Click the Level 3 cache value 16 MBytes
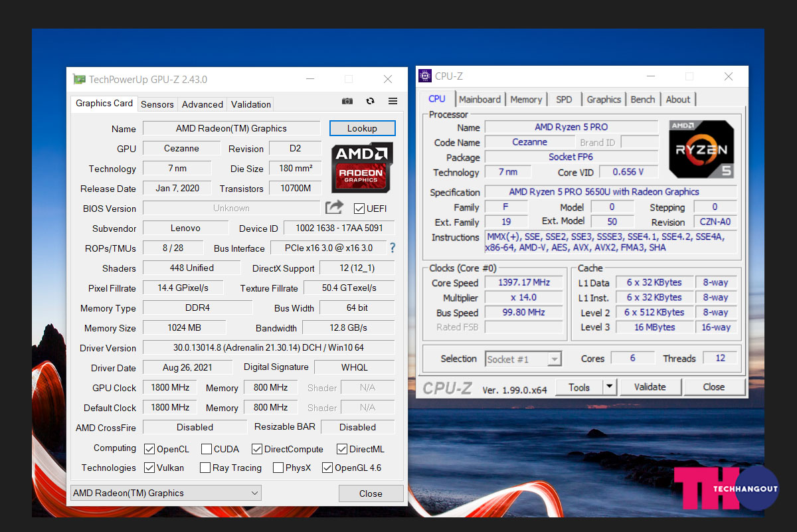This screenshot has width=797, height=532. (x=654, y=327)
